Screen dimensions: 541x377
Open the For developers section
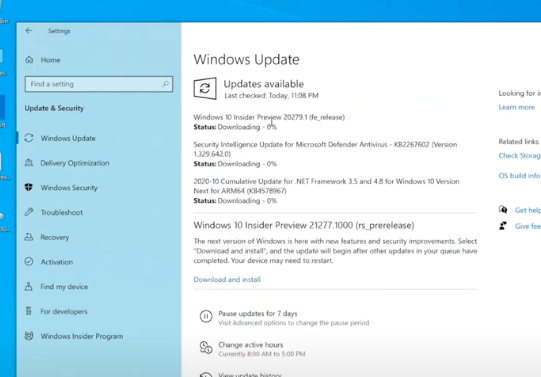64,311
